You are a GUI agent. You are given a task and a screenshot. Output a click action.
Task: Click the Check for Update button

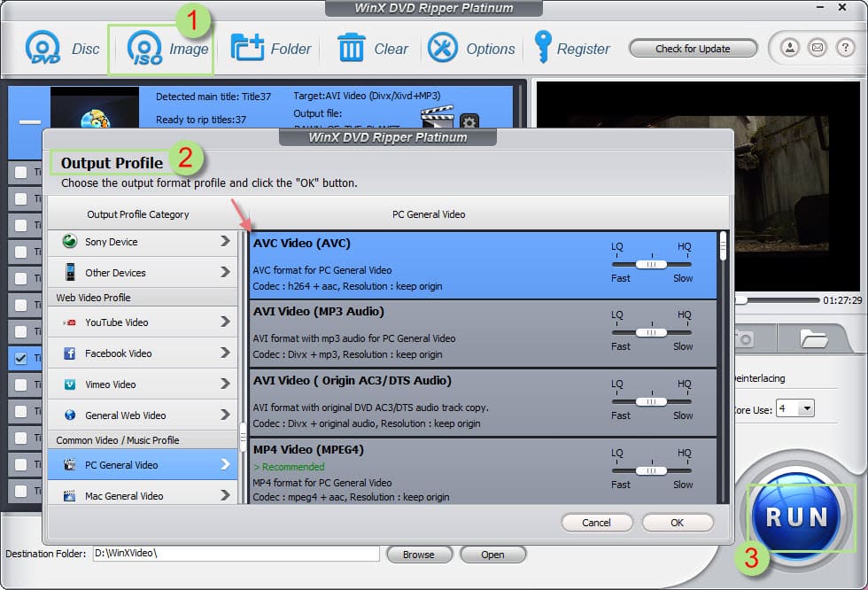point(693,49)
